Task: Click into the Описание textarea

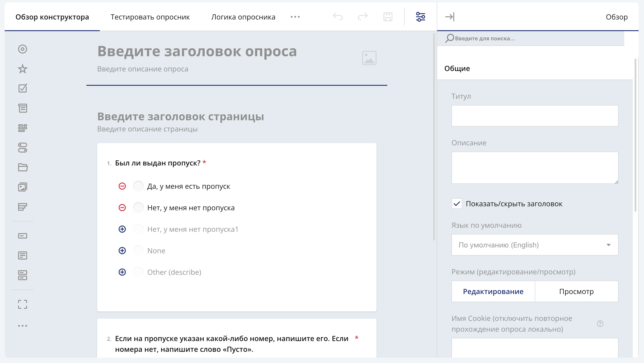Action: (x=535, y=168)
